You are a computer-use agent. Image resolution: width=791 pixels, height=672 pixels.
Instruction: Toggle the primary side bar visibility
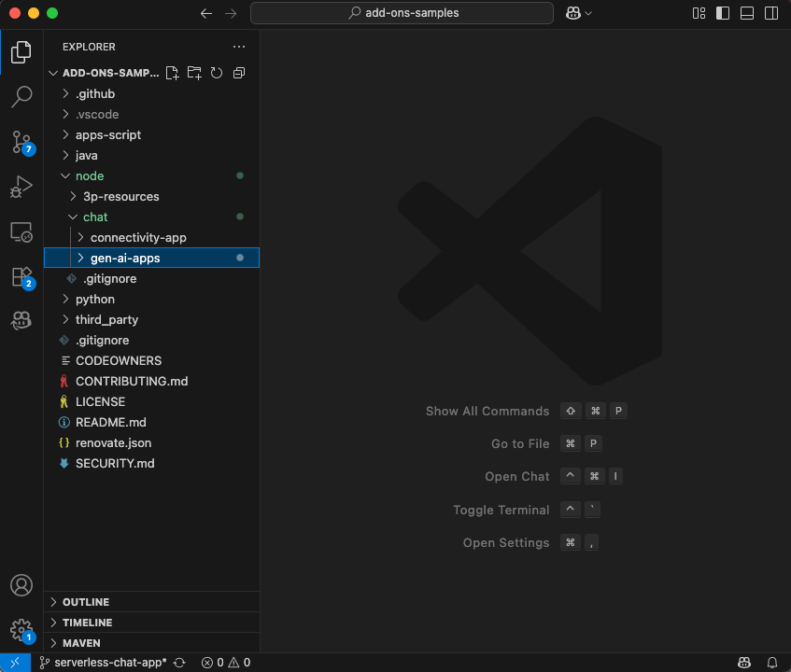[x=723, y=13]
